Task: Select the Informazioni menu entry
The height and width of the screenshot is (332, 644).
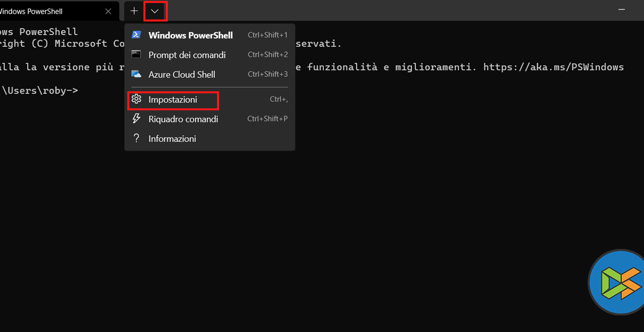Action: click(x=172, y=139)
